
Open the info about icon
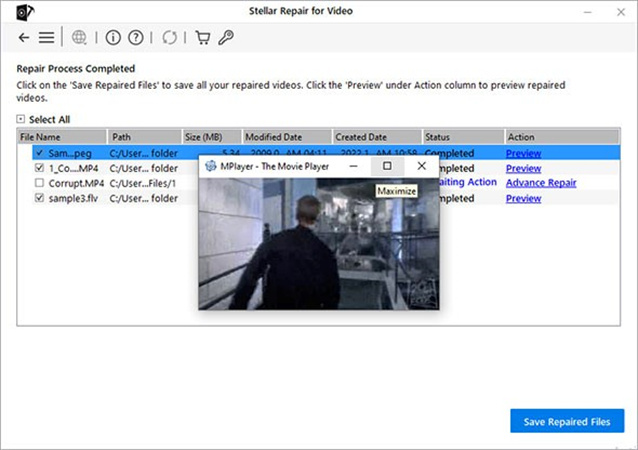(112, 38)
